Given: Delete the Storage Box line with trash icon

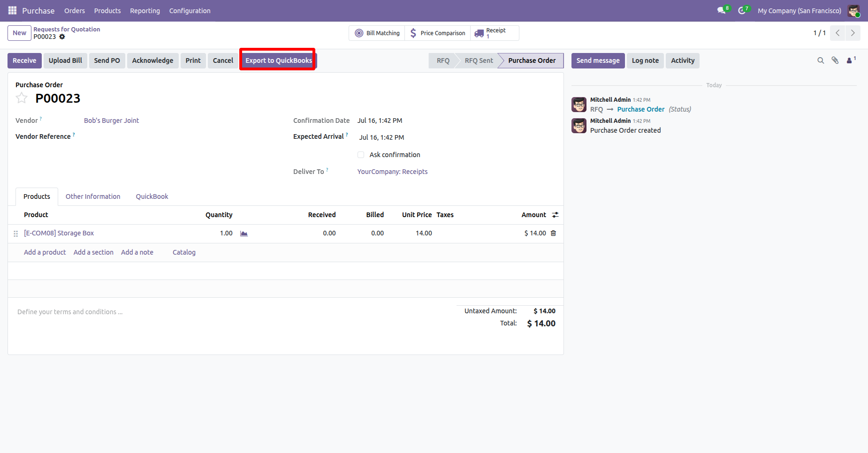Looking at the screenshot, I should (x=553, y=233).
